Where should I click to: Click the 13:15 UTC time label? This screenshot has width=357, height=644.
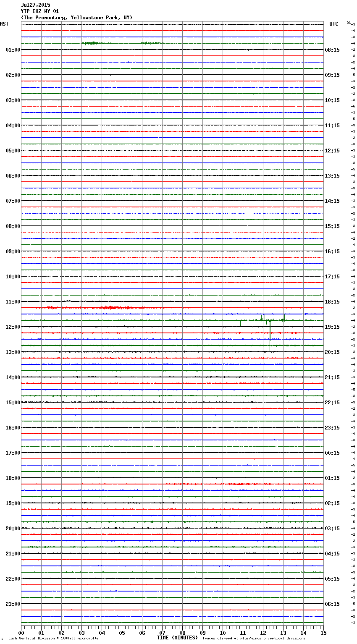point(332,176)
